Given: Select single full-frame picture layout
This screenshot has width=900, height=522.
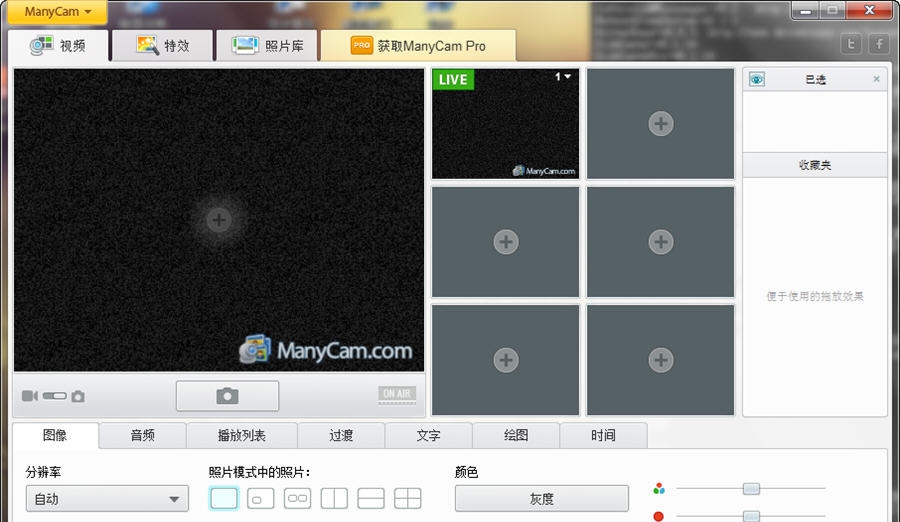Looking at the screenshot, I should point(224,498).
